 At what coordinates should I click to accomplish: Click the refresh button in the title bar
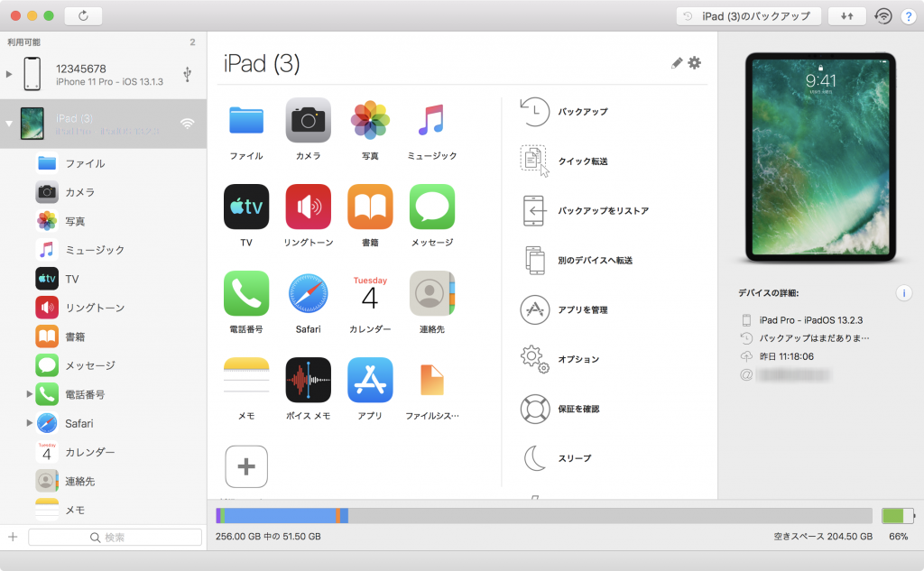tap(83, 16)
